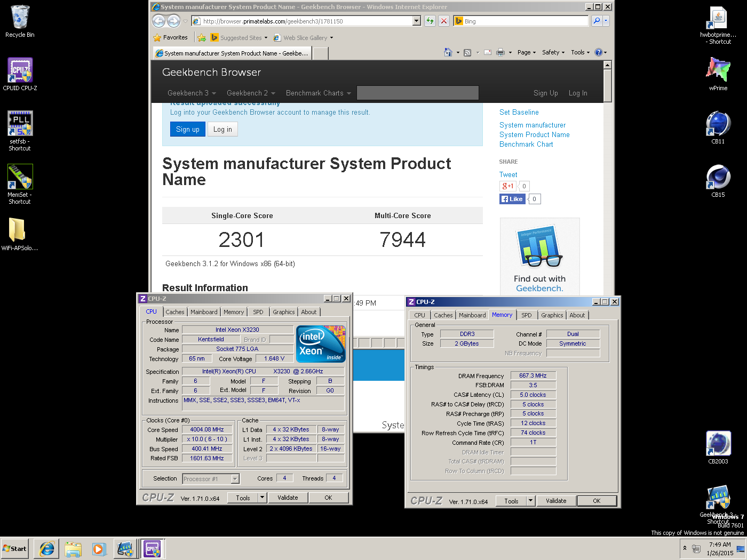
Task: Click the Print icon in IE toolbar
Action: (x=500, y=52)
